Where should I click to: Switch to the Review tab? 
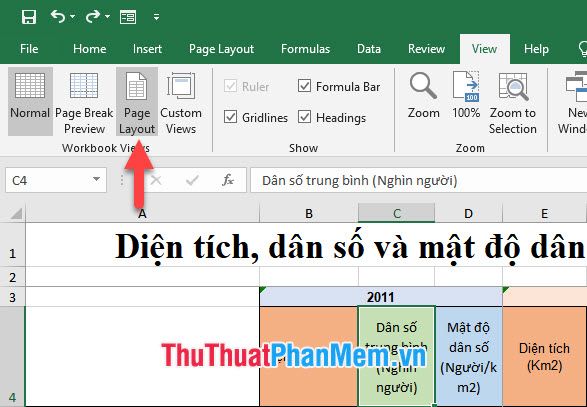click(x=426, y=49)
